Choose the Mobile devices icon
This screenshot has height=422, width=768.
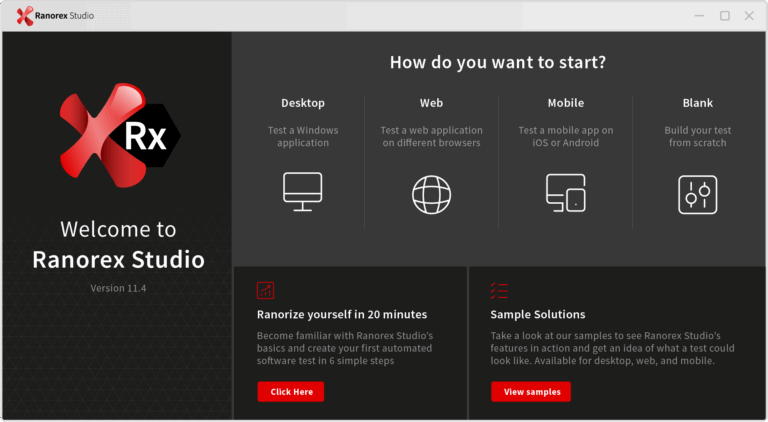click(x=565, y=193)
